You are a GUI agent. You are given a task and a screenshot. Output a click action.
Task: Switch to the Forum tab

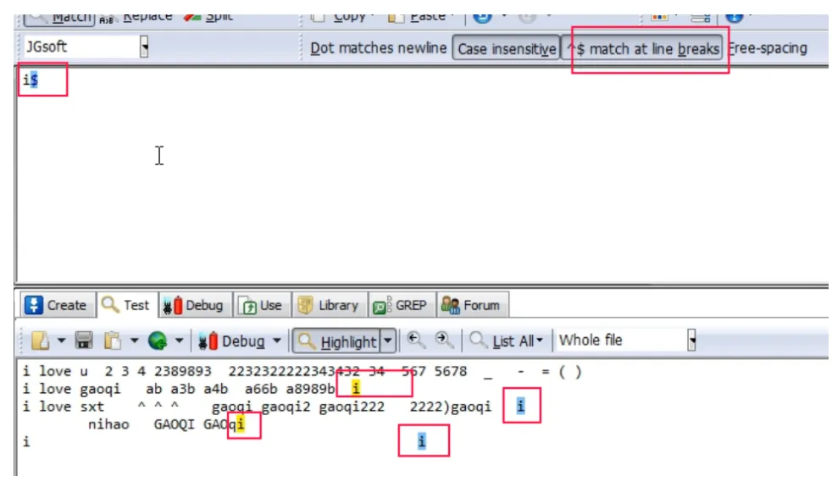[472, 305]
